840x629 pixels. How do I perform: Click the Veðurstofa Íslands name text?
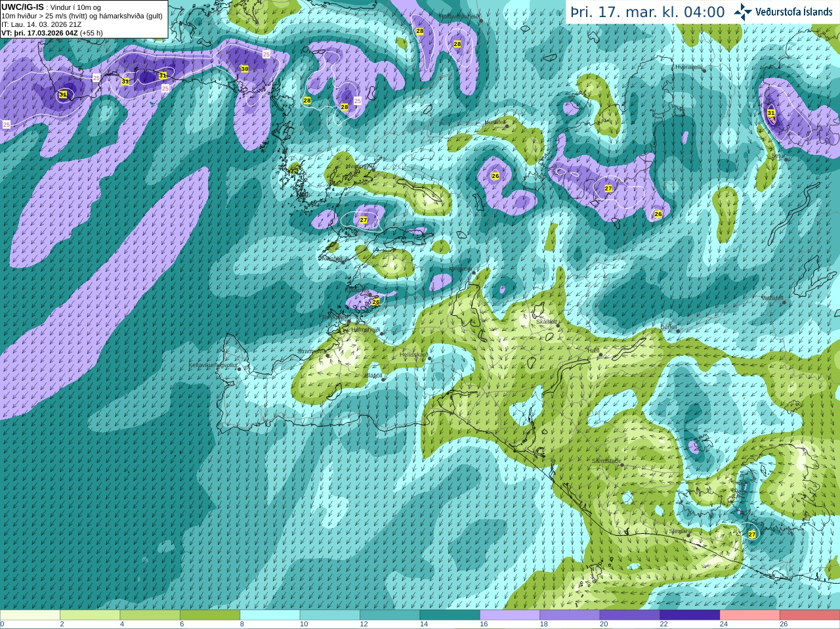793,12
